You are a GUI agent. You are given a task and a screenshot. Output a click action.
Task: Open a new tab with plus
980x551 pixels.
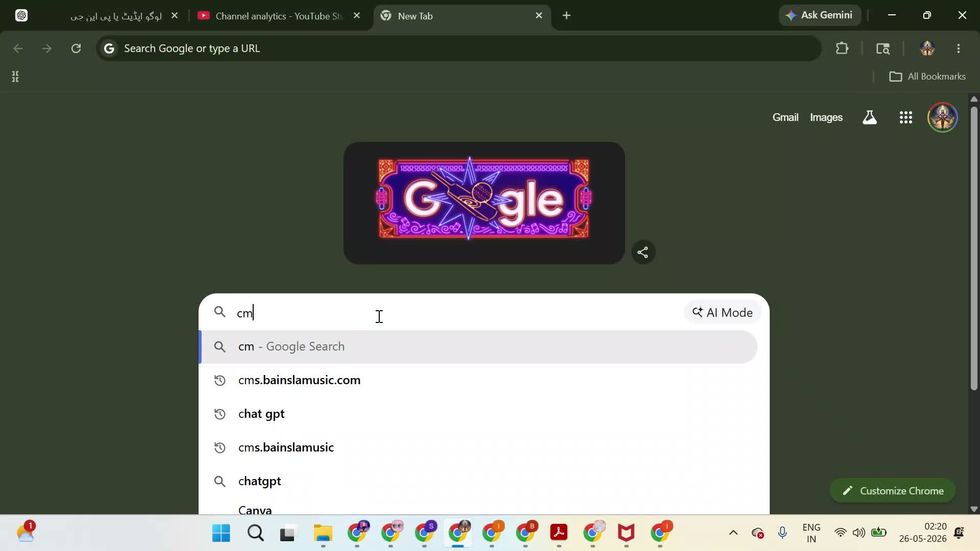tap(567, 15)
